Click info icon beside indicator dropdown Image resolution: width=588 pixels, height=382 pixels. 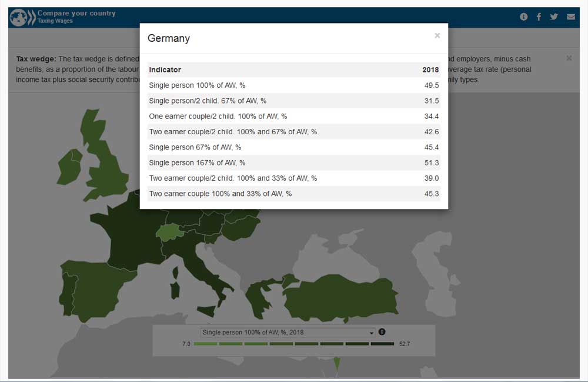[x=382, y=332]
